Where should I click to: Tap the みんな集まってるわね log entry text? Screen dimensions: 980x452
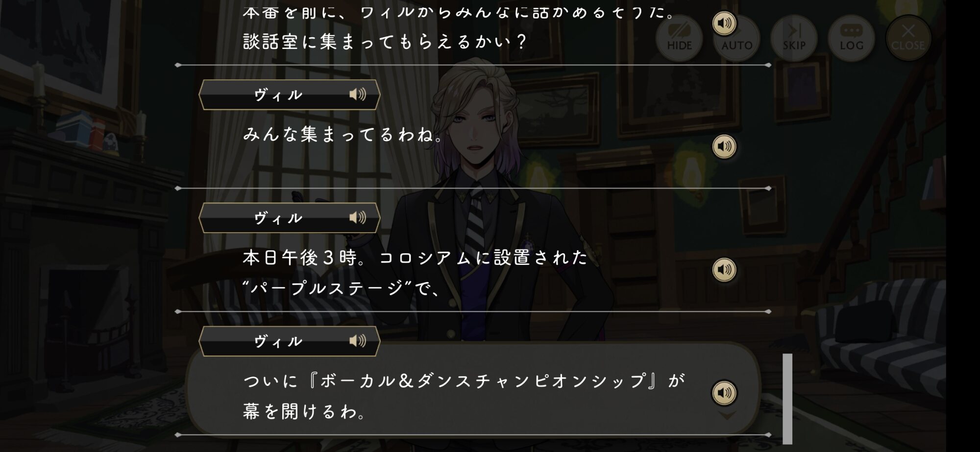343,134
